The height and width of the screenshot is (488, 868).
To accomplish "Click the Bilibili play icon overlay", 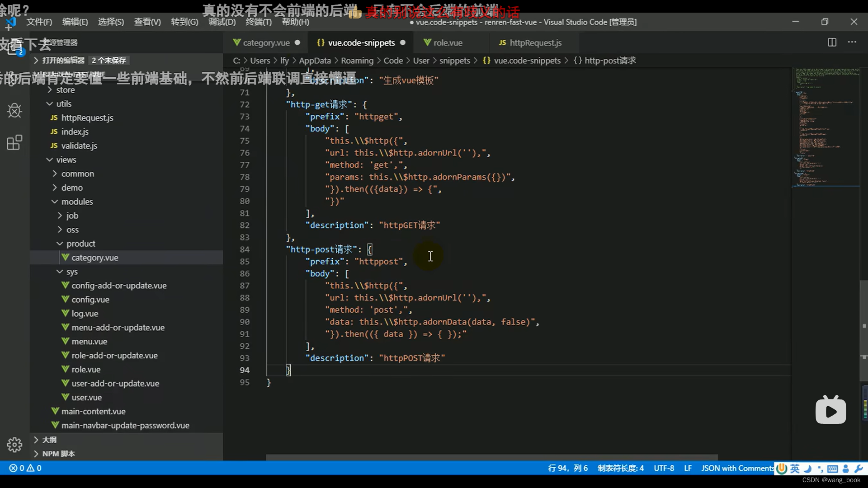I will point(830,410).
